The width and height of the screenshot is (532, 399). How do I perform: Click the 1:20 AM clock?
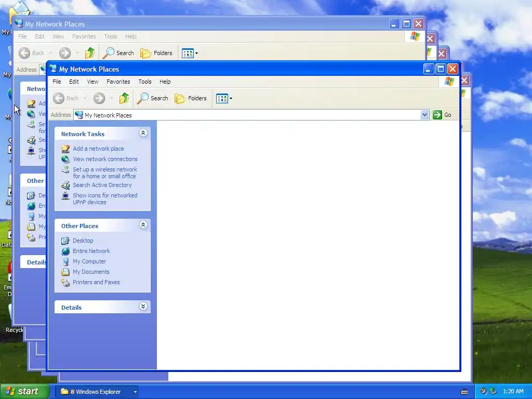tap(513, 391)
